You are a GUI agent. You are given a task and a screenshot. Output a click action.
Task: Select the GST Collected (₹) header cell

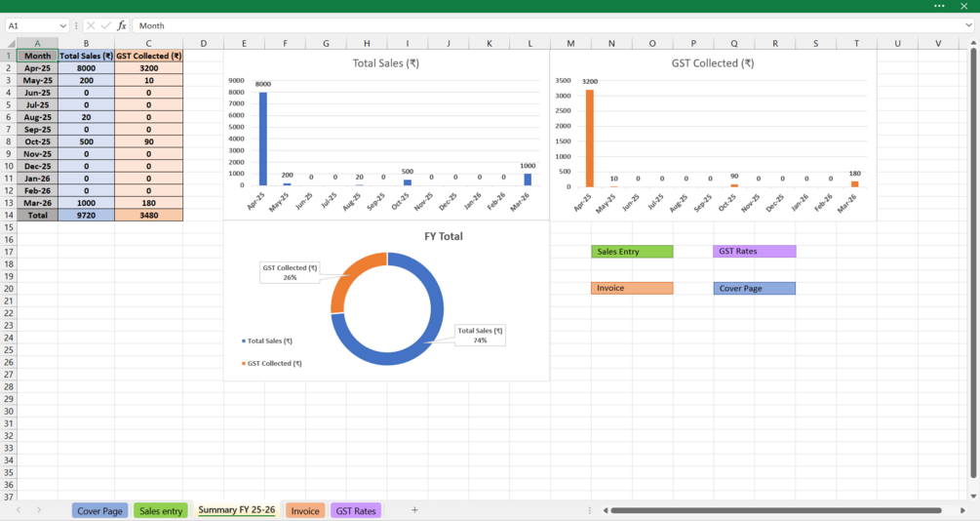[x=149, y=56]
